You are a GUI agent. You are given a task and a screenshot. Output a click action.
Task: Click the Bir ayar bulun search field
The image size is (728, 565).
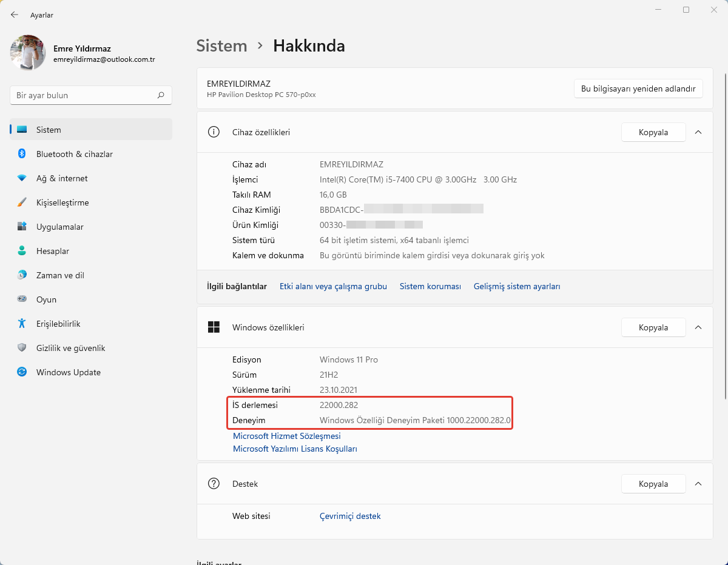tap(85, 95)
